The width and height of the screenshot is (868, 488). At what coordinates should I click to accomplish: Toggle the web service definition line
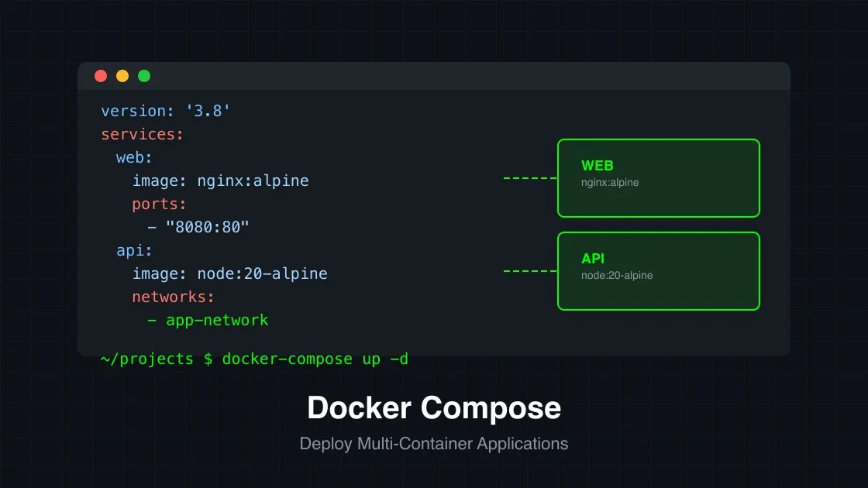[x=133, y=157]
